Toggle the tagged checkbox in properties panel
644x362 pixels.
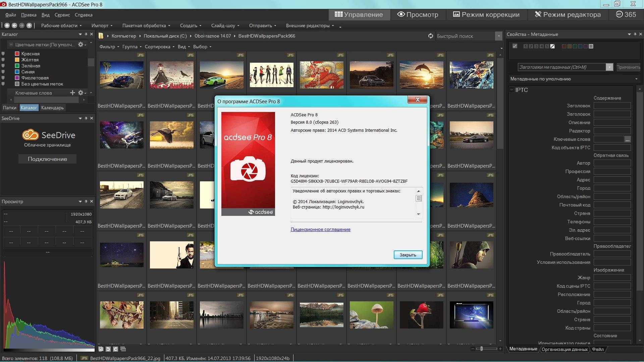(x=515, y=46)
